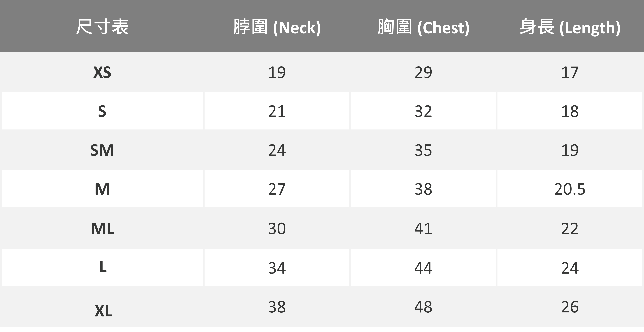
Task: Select the SM size row label
Action: 102,150
